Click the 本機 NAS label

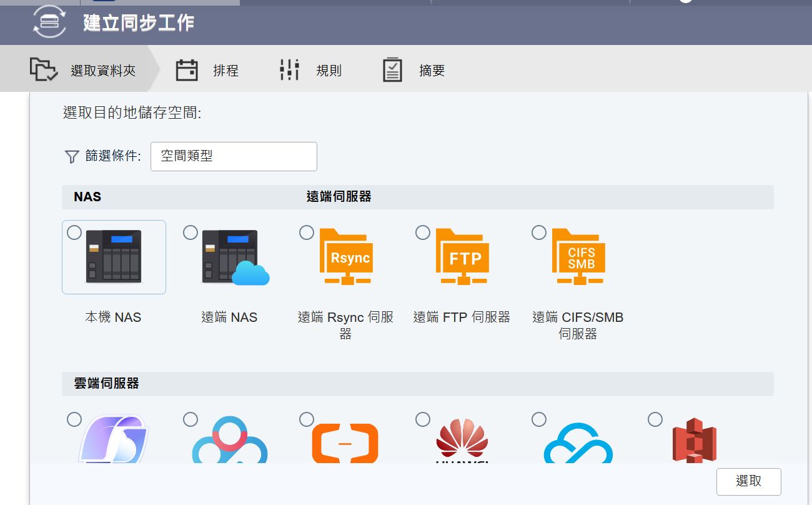(114, 317)
